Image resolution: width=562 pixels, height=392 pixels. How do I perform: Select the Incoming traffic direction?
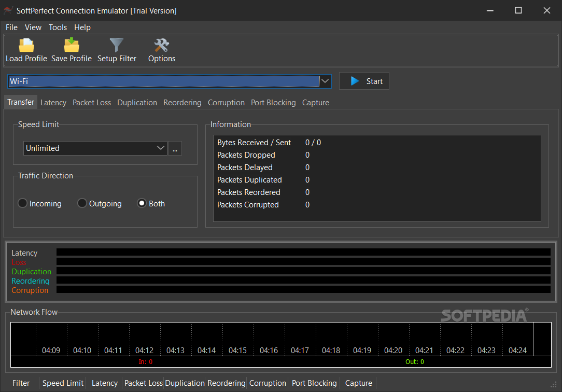click(x=40, y=204)
